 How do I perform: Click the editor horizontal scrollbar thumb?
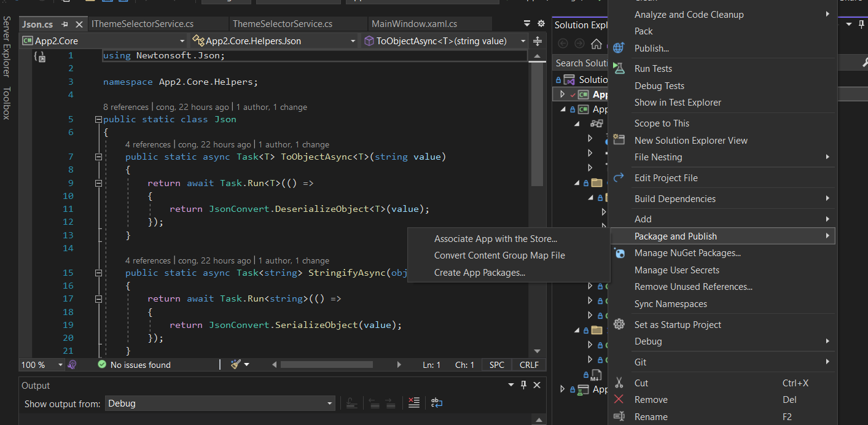[x=326, y=365]
